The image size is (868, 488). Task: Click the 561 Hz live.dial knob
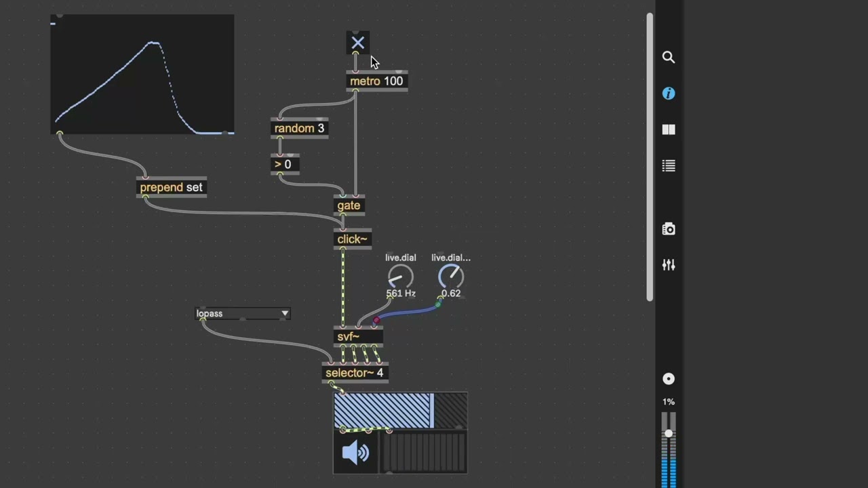pyautogui.click(x=400, y=277)
